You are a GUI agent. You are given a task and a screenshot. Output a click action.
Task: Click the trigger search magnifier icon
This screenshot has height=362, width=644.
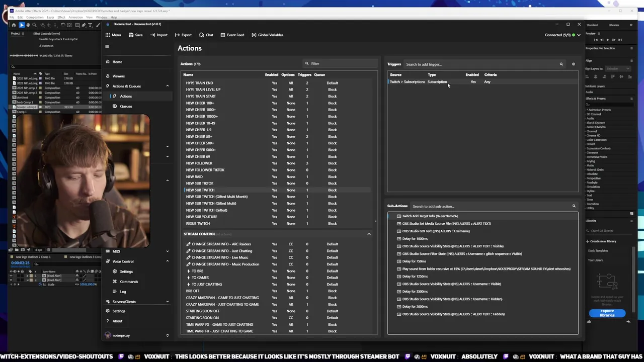coord(561,64)
